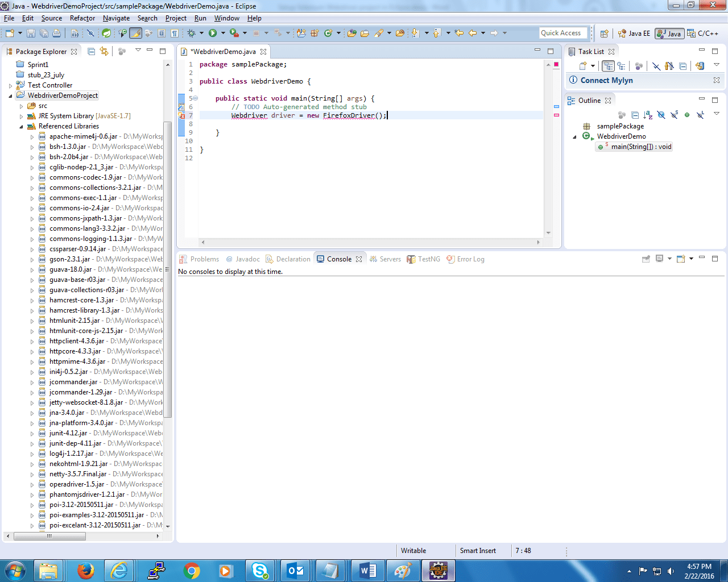Click the Debug bug icon
728x582 pixels.
pyautogui.click(x=192, y=34)
